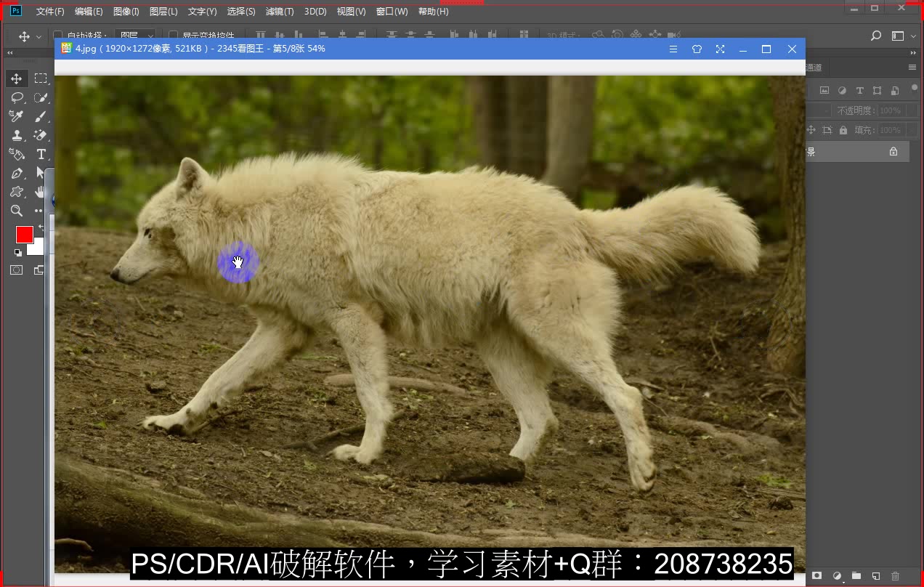Select the Eyedropper tool
Screen dimensions: 924x587
click(x=16, y=116)
